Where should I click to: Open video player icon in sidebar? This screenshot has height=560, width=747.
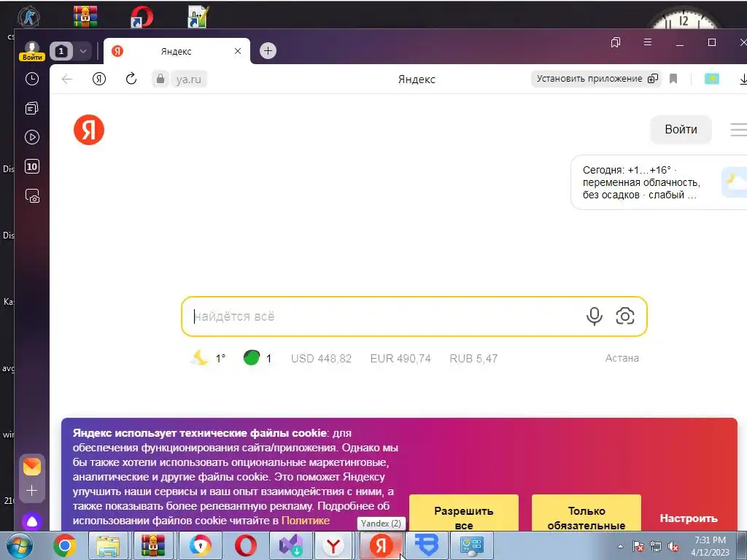32,138
